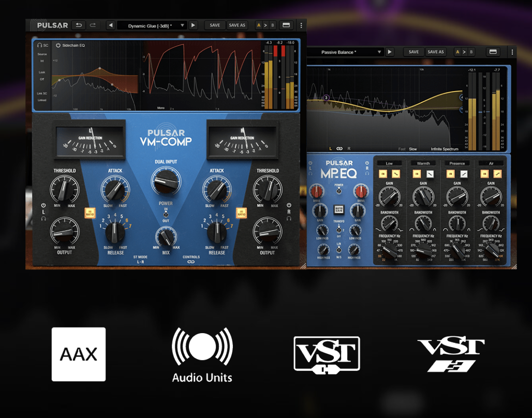Viewport: 532px width, 418px height.
Task: Solo the L channel with headphones icon
Action: point(43,219)
